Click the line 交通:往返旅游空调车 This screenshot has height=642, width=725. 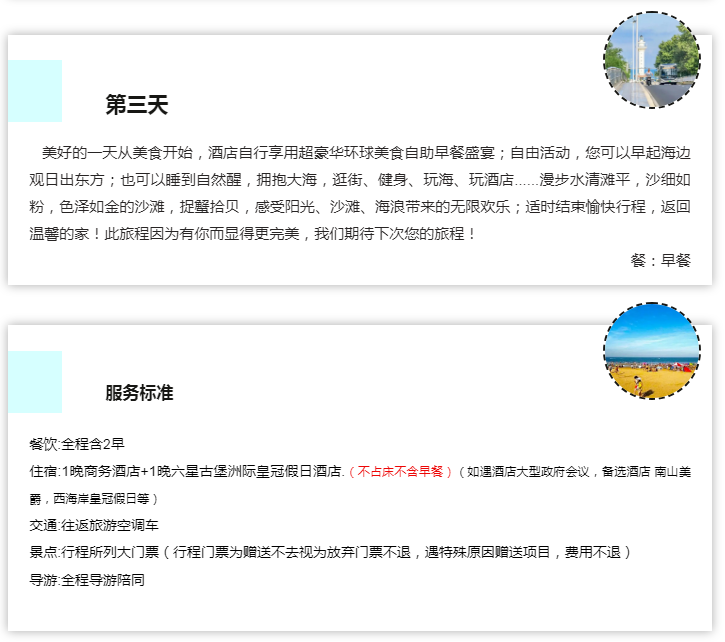tap(94, 525)
